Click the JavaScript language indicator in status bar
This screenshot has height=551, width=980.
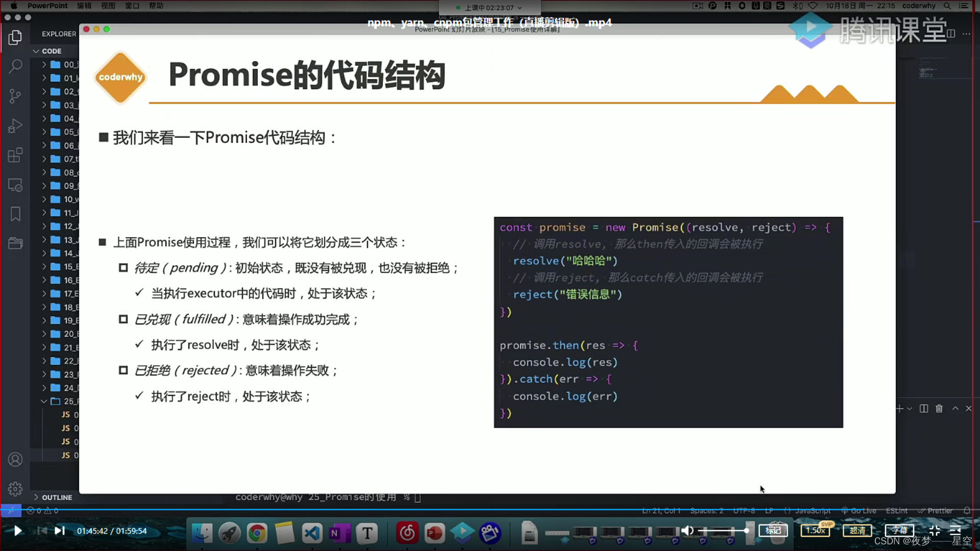tap(813, 510)
